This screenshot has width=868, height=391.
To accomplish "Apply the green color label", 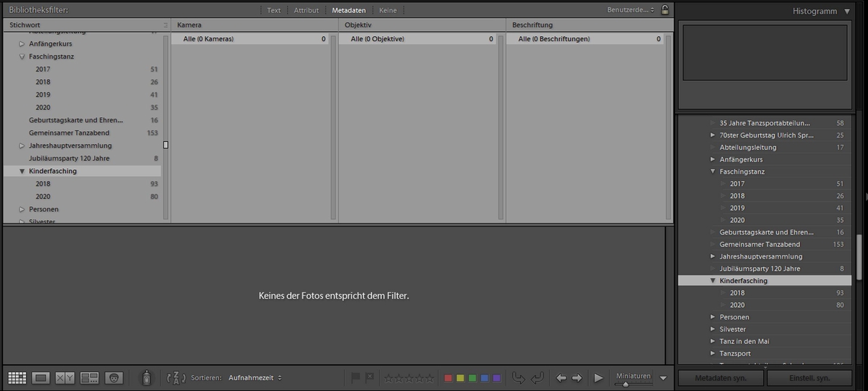I will [x=472, y=378].
